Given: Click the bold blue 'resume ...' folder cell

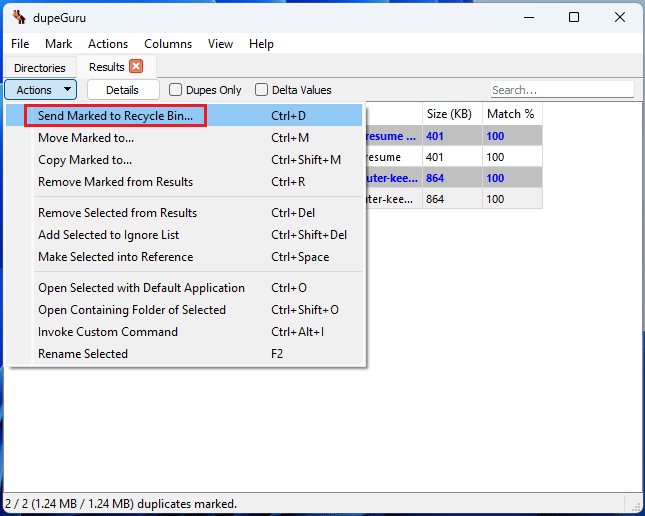Looking at the screenshot, I should tap(394, 136).
